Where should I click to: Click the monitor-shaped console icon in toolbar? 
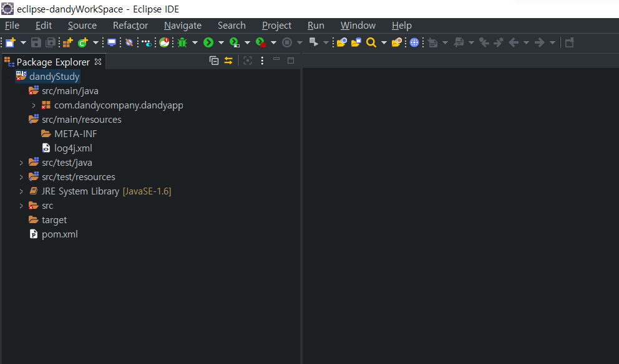112,42
